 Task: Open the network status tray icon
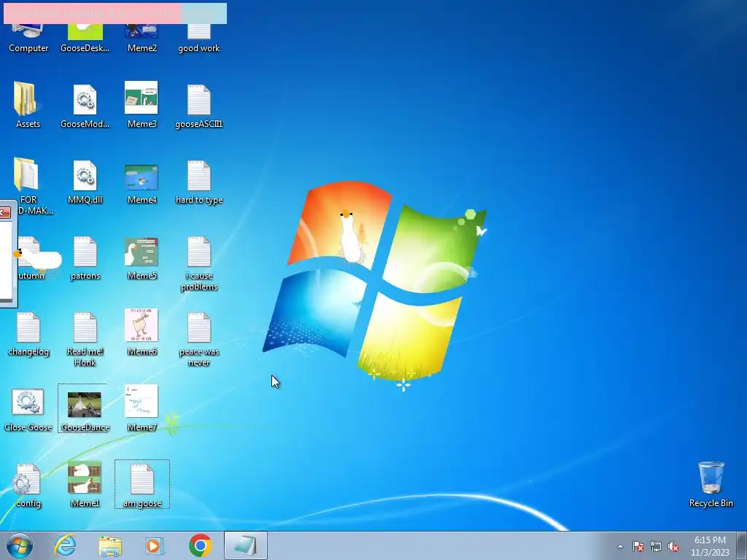656,547
